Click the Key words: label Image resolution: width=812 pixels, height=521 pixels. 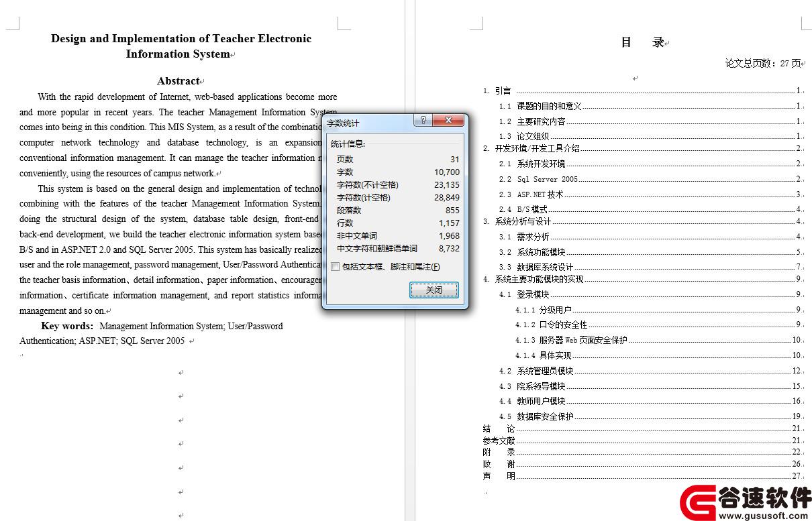(67, 326)
